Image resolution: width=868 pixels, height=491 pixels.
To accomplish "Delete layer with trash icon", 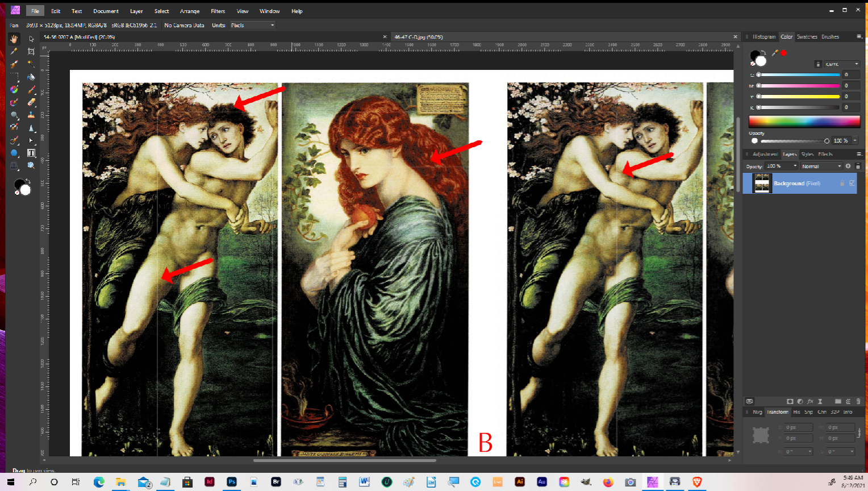I will click(x=858, y=401).
